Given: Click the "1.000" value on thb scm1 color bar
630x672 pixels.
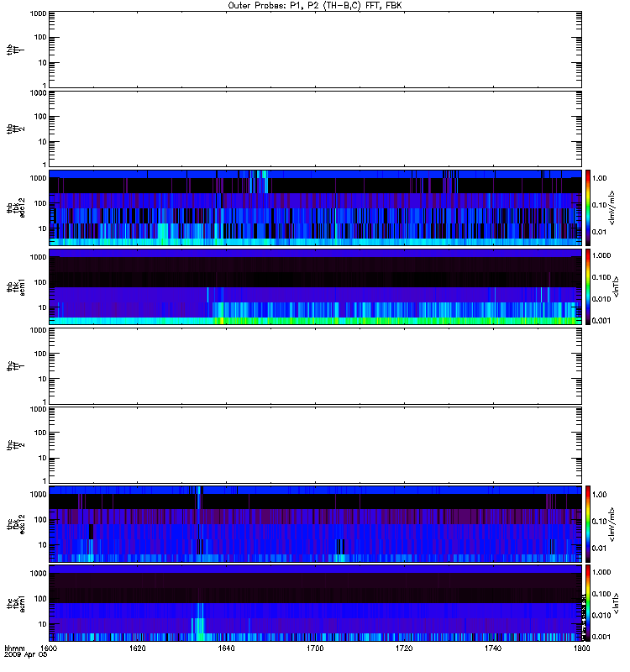Looking at the screenshot, I should pyautogui.click(x=601, y=255).
